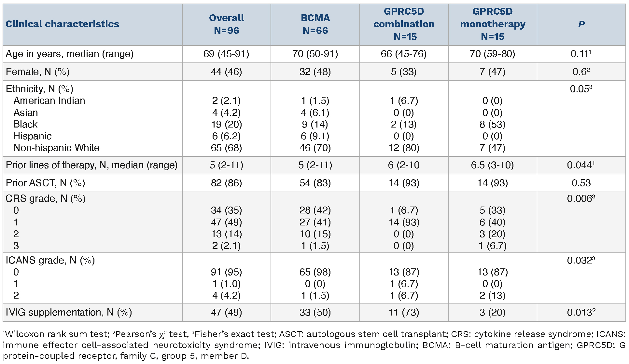Click the Prior ASCT, N (%) label
The width and height of the screenshot is (629, 364).
pyautogui.click(x=45, y=183)
